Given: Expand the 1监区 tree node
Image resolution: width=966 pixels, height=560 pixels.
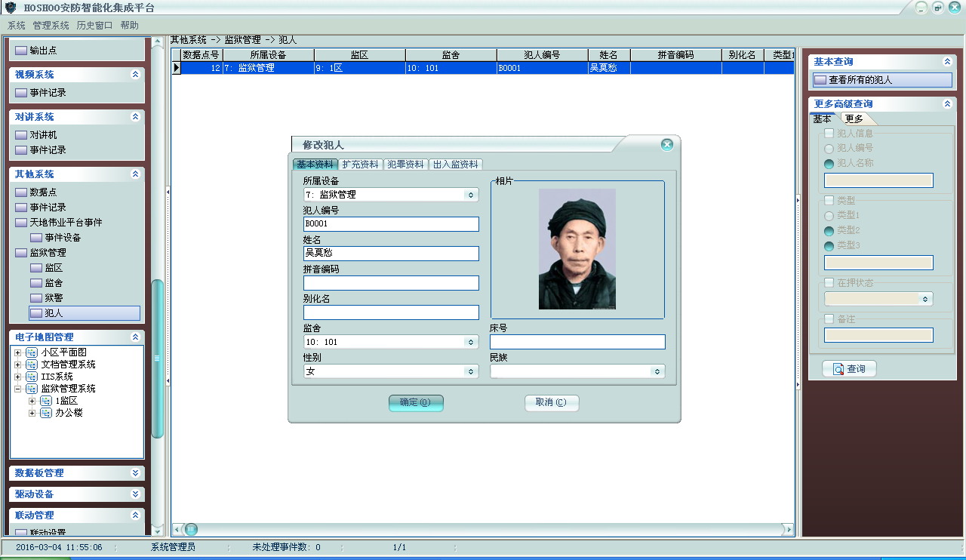Looking at the screenshot, I should click(32, 401).
